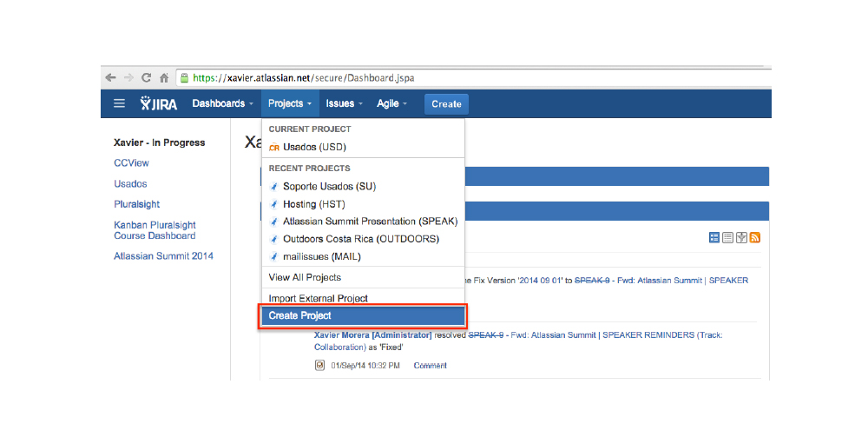Select the Xavier - In Progress dashboard
The height and width of the screenshot is (437, 868).
point(160,142)
